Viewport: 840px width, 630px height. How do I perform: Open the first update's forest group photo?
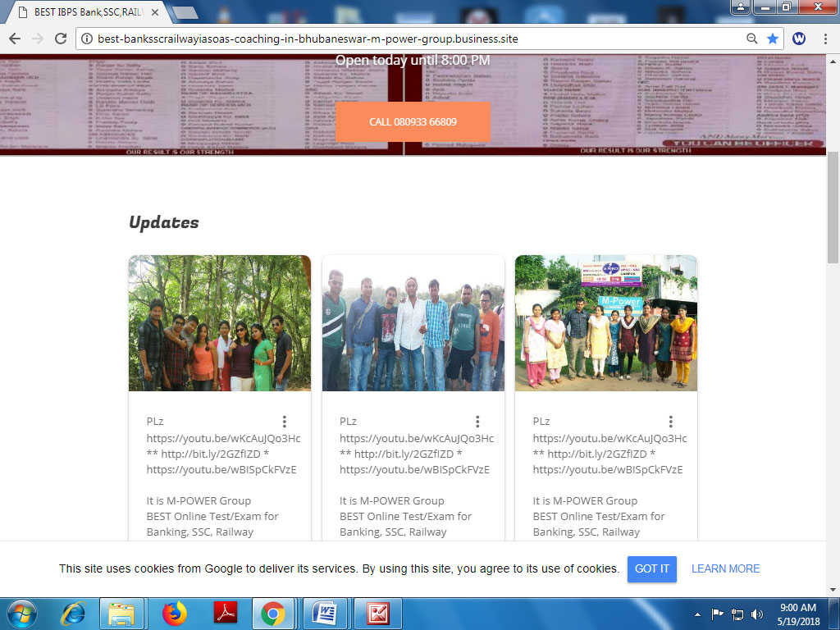pos(220,323)
